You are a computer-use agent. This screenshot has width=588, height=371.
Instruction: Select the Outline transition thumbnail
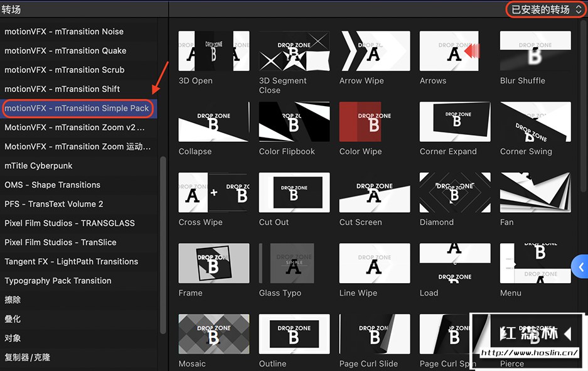pyautogui.click(x=294, y=334)
